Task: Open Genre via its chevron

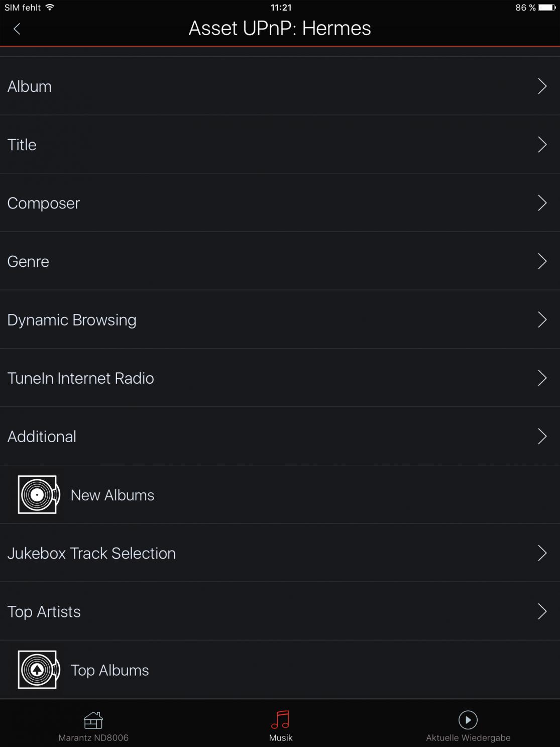Action: tap(542, 261)
